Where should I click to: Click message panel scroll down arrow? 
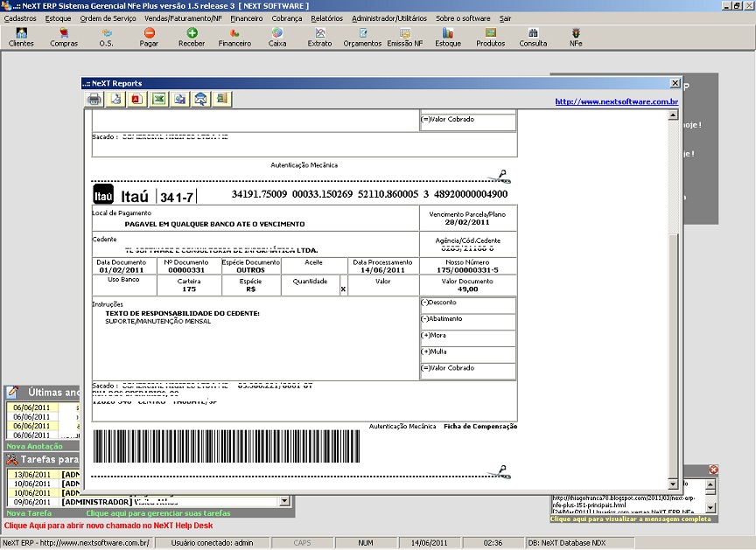(x=710, y=508)
